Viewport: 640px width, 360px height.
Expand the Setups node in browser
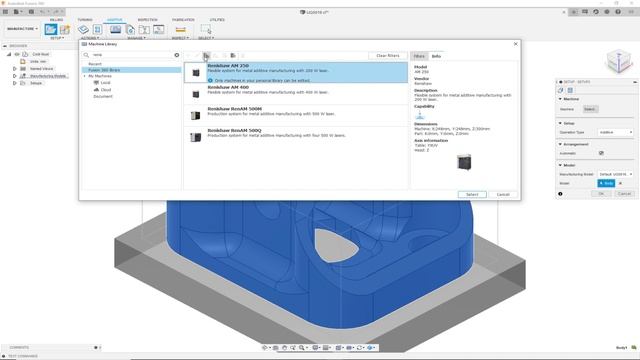pyautogui.click(x=15, y=83)
